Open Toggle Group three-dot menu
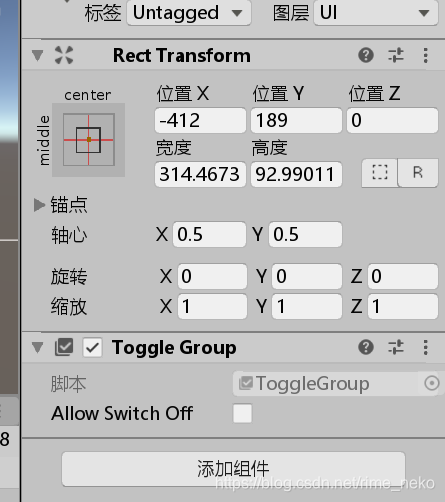 click(x=425, y=347)
